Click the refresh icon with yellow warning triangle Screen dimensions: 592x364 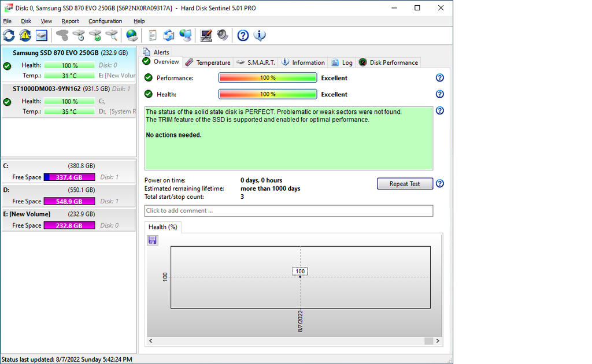pyautogui.click(x=25, y=36)
